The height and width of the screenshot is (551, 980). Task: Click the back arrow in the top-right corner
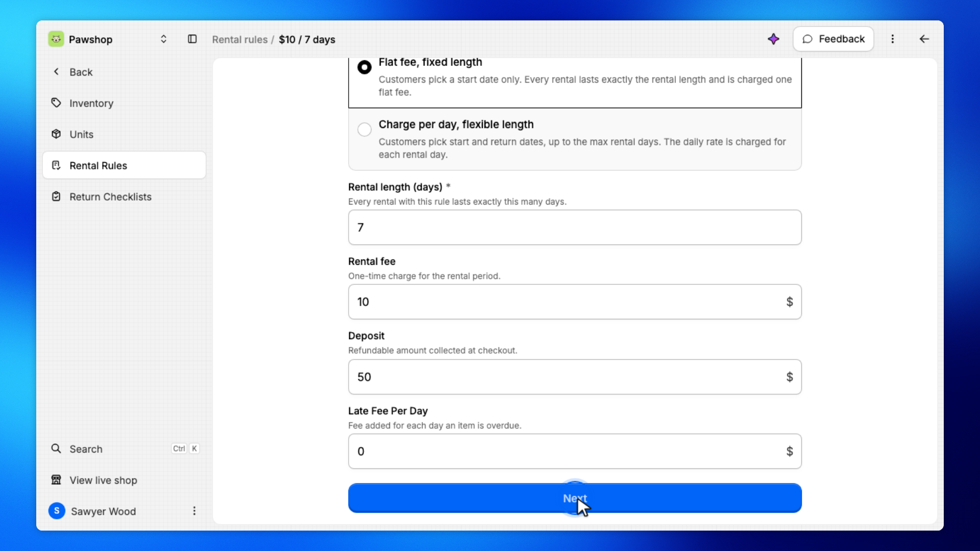click(x=924, y=39)
